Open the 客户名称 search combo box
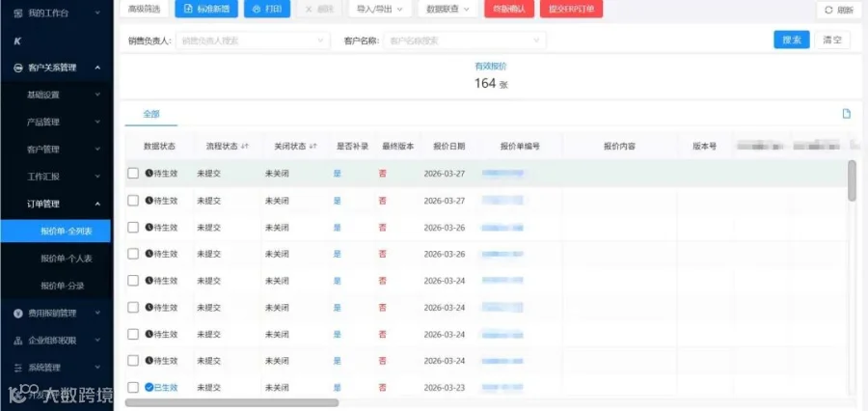This screenshot has width=868, height=411. (x=465, y=41)
